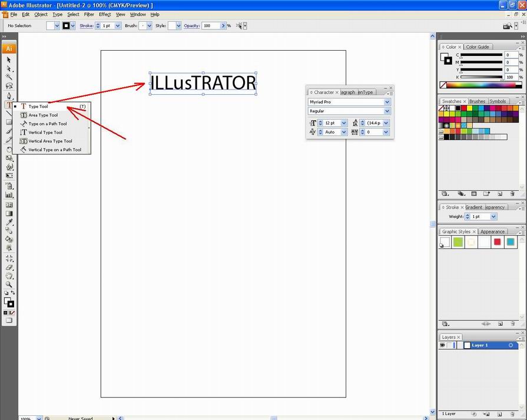Switch to the Appearance tab
Viewport: 527px width, 420px height.
492,232
